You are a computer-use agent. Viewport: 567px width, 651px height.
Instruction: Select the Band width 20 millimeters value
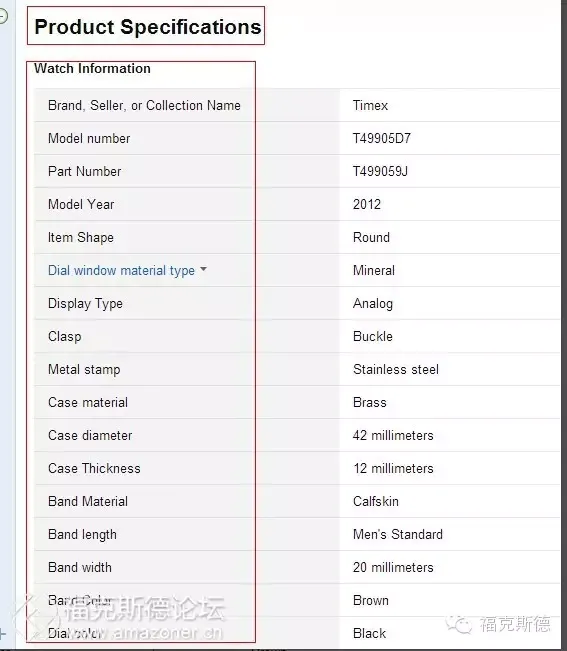[x=393, y=568]
